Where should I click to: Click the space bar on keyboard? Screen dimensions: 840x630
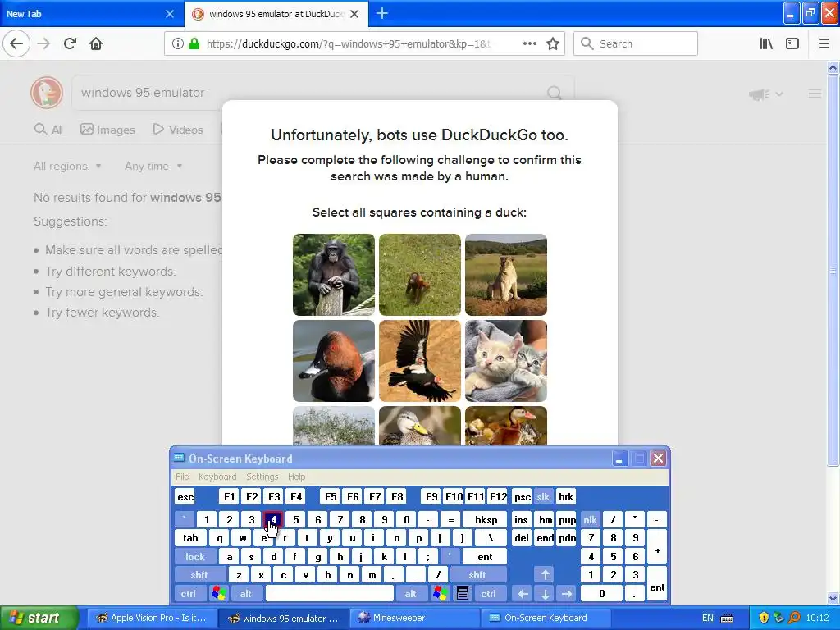(x=330, y=594)
